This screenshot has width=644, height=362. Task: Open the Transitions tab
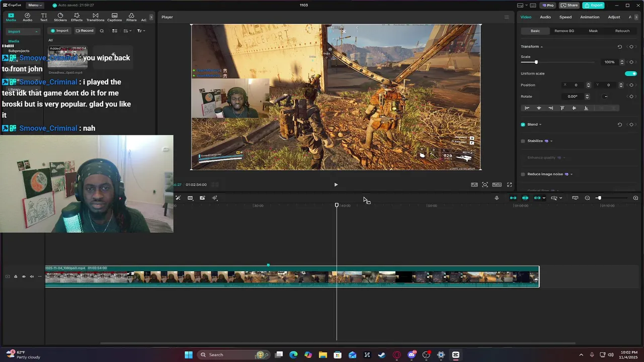[x=95, y=17]
